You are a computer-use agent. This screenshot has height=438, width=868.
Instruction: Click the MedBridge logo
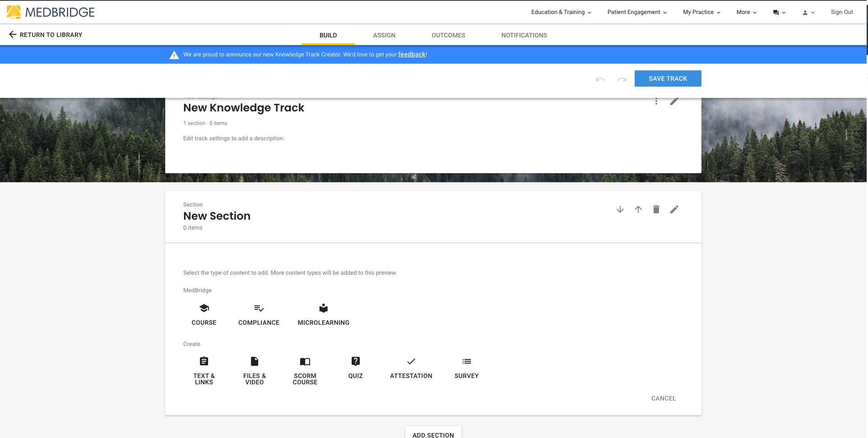click(51, 12)
